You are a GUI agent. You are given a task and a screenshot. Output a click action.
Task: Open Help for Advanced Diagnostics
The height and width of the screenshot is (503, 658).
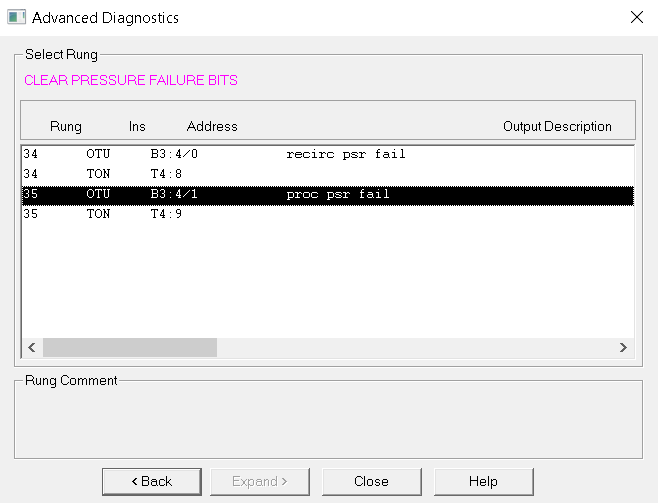click(483, 481)
